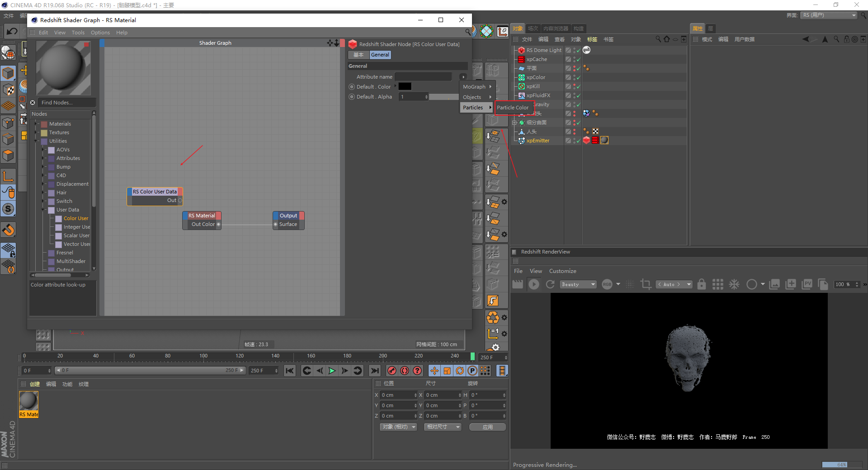Toggle the enable checkmark for xpFluidFX
This screenshot has width=868, height=470.
[x=578, y=95]
